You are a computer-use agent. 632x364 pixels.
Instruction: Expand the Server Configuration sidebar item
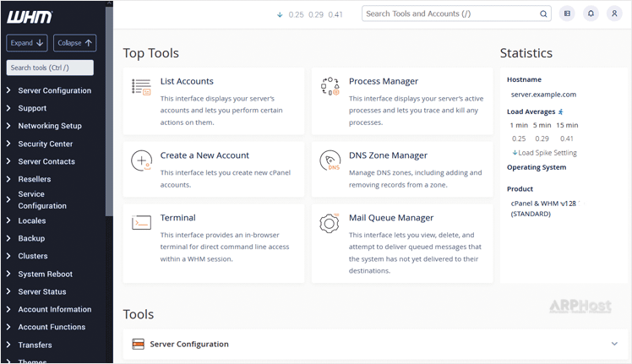[x=54, y=90]
